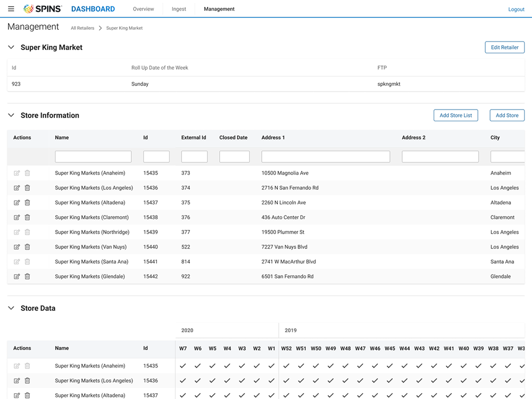This screenshot has width=532, height=399.
Task: Focus the Closed Date filter input
Action: coord(235,157)
